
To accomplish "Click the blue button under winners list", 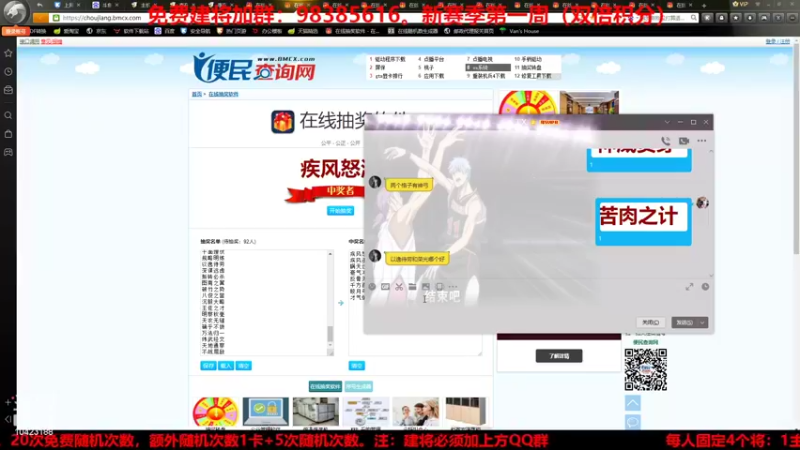I will 357,366.
